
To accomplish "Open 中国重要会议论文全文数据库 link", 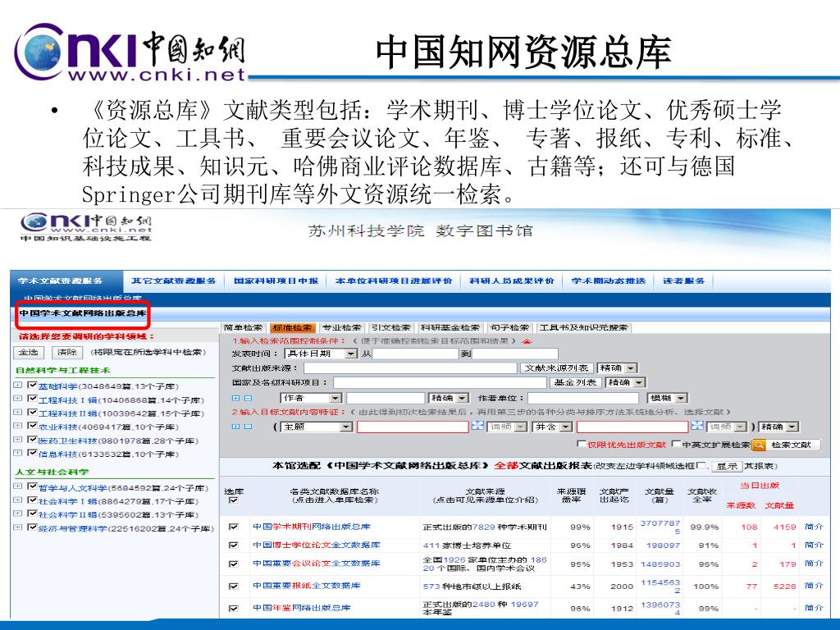I will click(316, 564).
